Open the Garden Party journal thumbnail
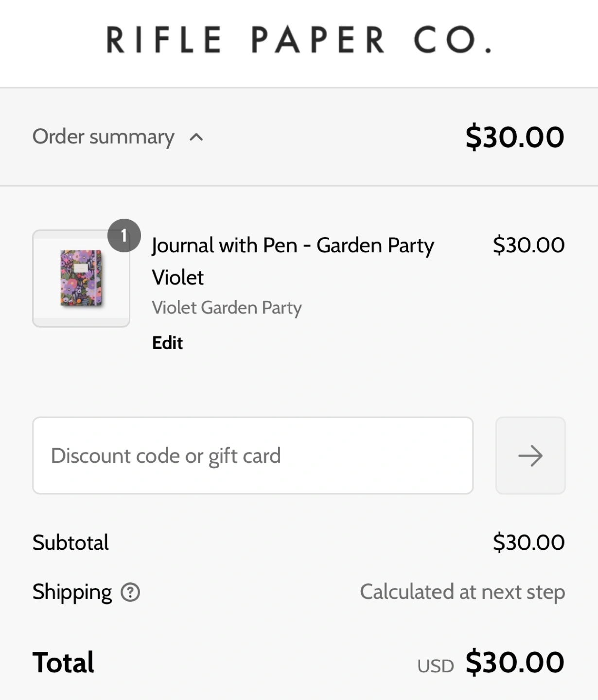This screenshot has width=598, height=700. [x=81, y=279]
